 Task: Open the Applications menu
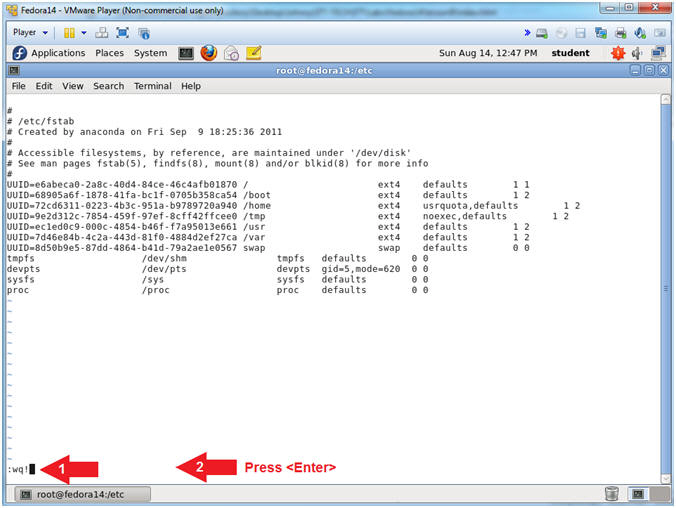coord(58,53)
